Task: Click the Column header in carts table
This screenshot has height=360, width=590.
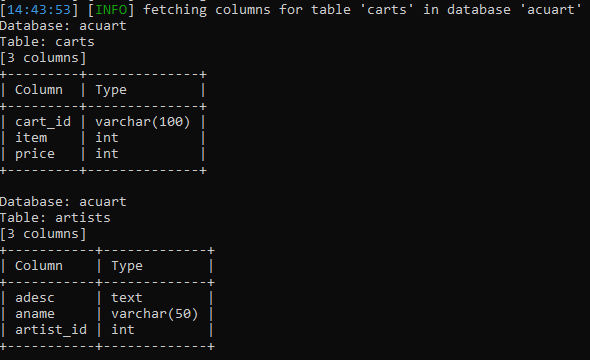Action: point(39,90)
